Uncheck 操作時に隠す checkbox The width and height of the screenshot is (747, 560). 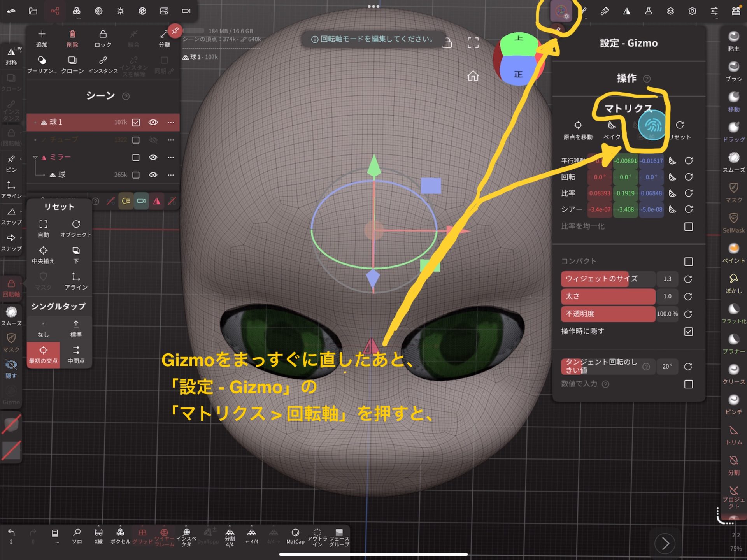tap(688, 332)
